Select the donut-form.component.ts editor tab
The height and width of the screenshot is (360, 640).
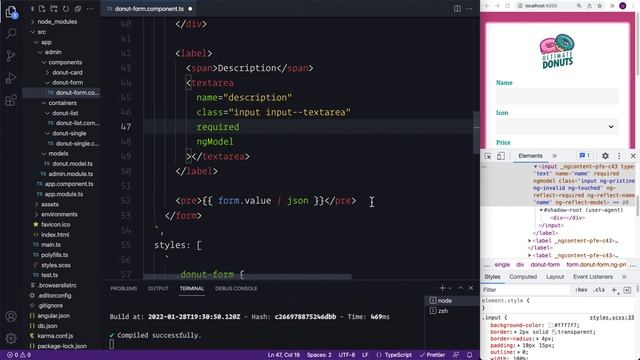pos(149,9)
